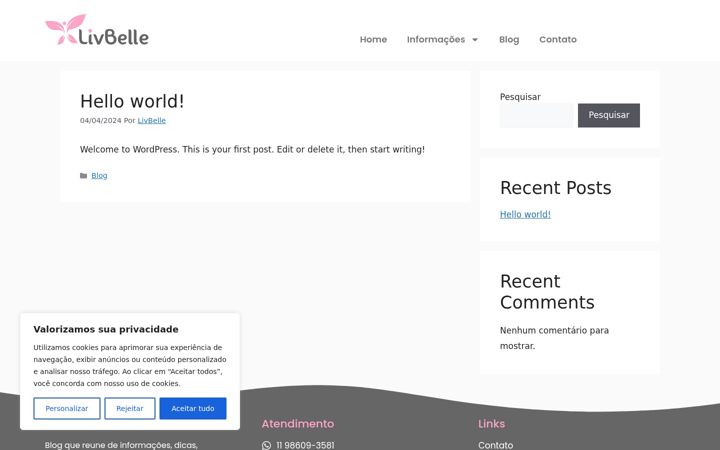Click the Personalizar cookie button
The image size is (720, 450).
(x=67, y=408)
